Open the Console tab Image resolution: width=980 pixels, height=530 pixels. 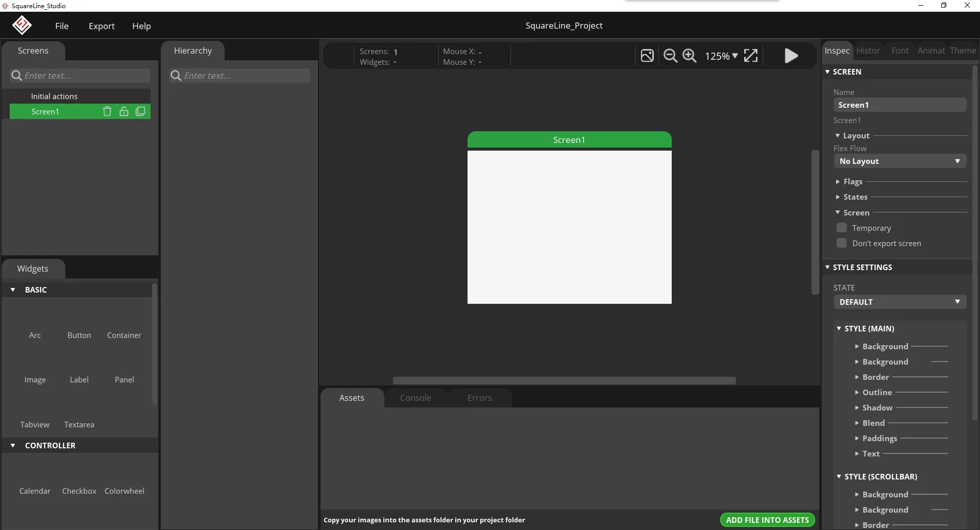click(x=415, y=398)
